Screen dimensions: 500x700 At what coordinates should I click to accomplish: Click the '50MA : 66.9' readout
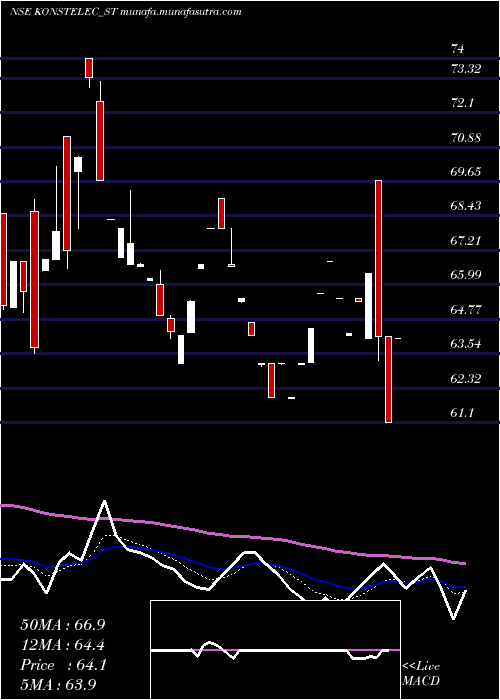[x=63, y=624]
